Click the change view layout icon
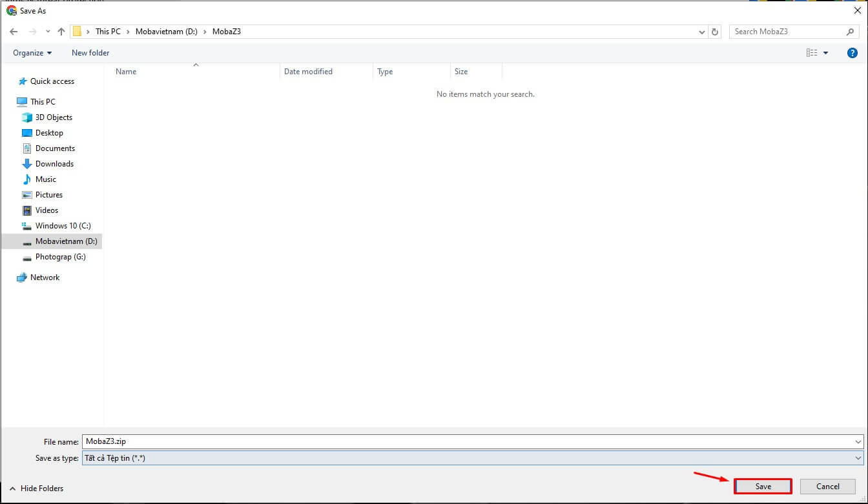Image resolution: width=868 pixels, height=504 pixels. (812, 53)
